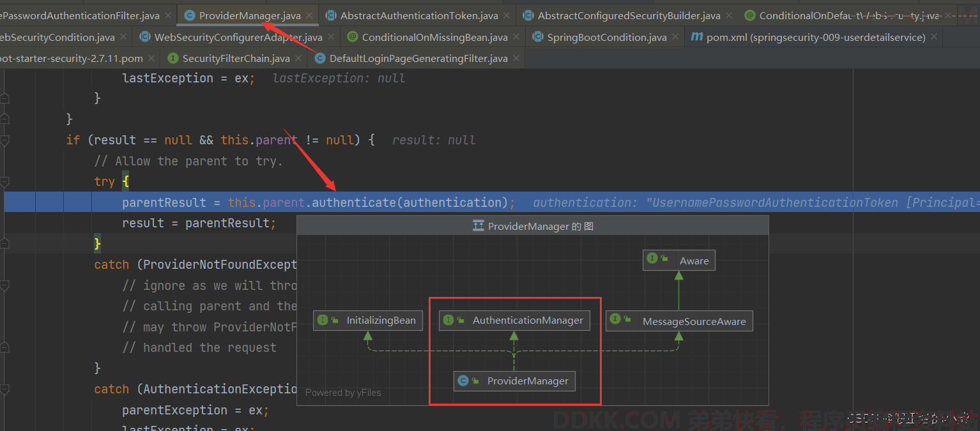Click the class icon on ProviderManager diagram node

click(463, 381)
